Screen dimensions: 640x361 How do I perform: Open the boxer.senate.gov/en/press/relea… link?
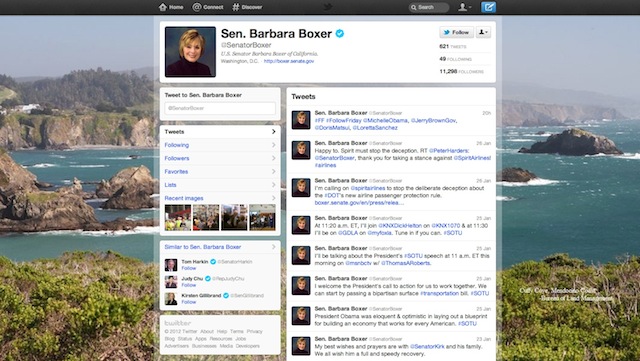click(x=359, y=203)
